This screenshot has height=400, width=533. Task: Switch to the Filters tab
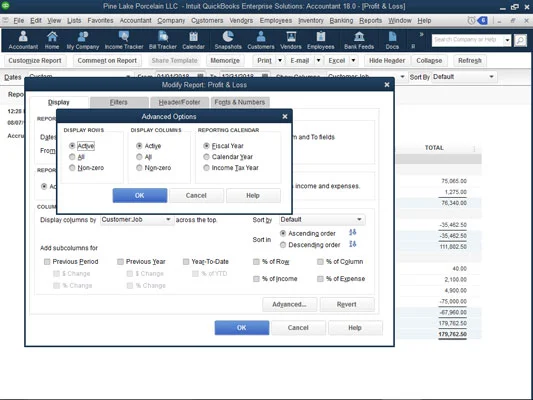(x=119, y=102)
